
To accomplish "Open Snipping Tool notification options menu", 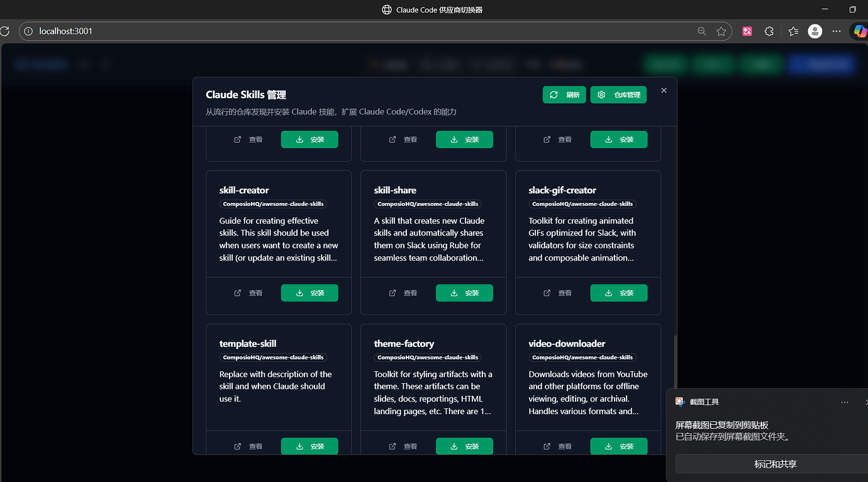I will (845, 402).
